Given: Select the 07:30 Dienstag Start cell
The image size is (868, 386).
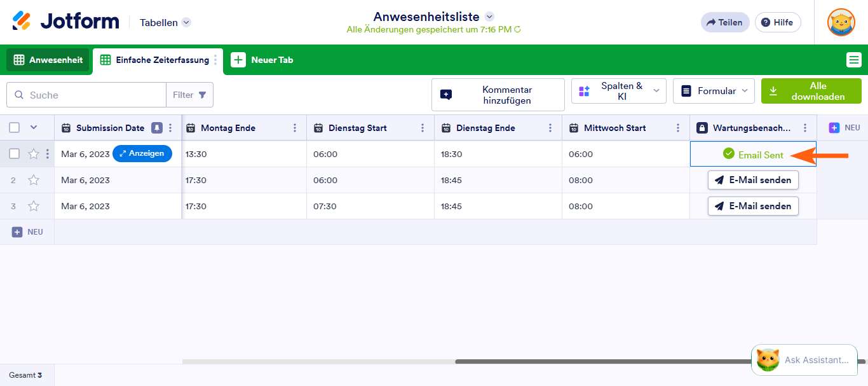Looking at the screenshot, I should pyautogui.click(x=370, y=206).
